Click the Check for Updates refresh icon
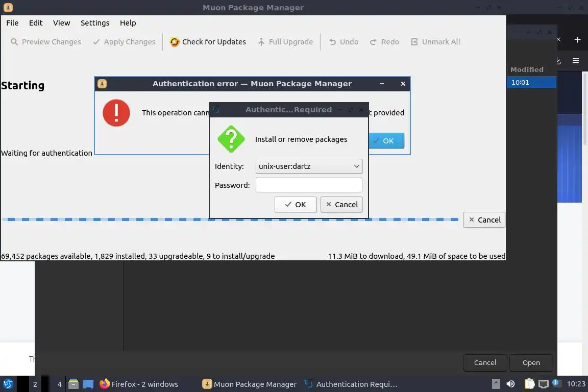 click(x=175, y=42)
